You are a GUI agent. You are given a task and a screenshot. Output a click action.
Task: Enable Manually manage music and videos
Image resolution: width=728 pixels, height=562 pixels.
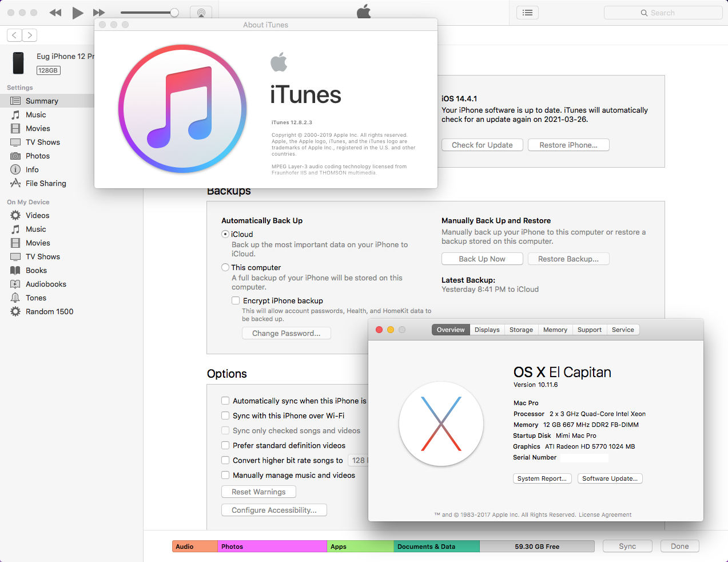coord(225,475)
